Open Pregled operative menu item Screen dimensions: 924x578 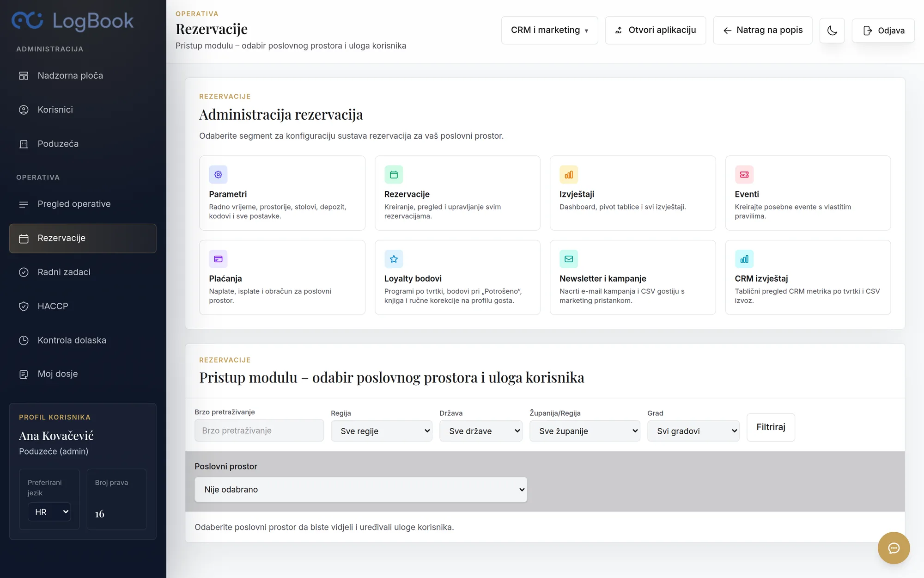(83, 204)
